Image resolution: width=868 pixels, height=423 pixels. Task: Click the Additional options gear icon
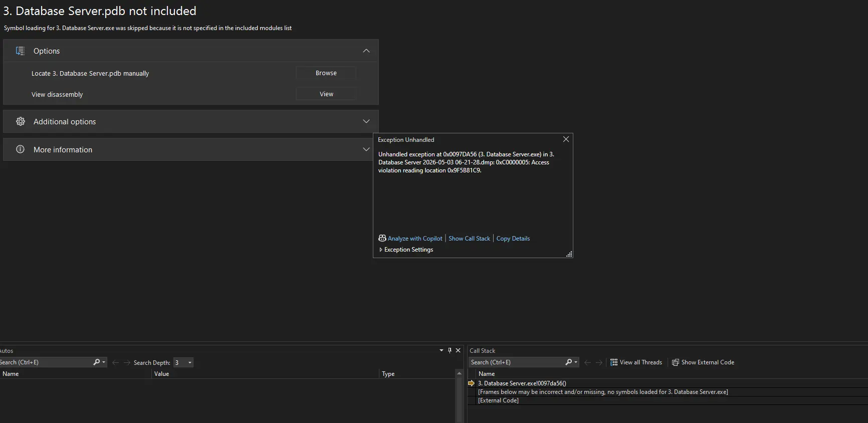pos(20,121)
